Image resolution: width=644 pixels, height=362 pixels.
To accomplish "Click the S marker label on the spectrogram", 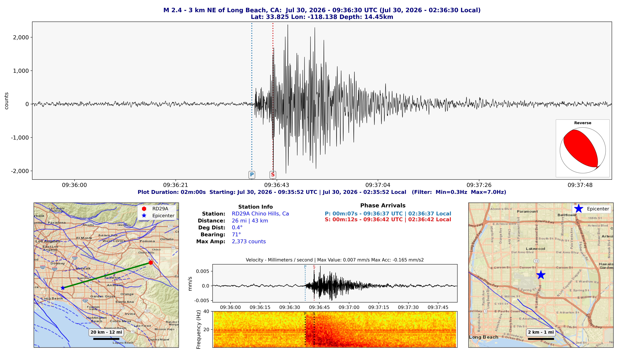I will tap(314, 314).
